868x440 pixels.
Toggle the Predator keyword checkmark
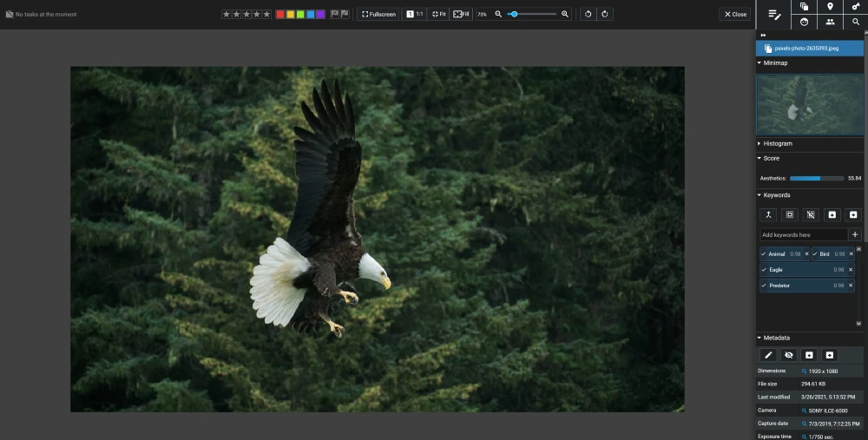763,286
